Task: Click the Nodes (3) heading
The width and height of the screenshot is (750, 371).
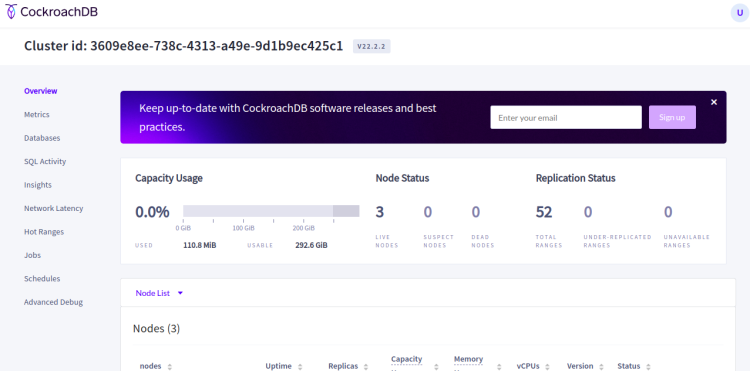Action: pos(156,329)
